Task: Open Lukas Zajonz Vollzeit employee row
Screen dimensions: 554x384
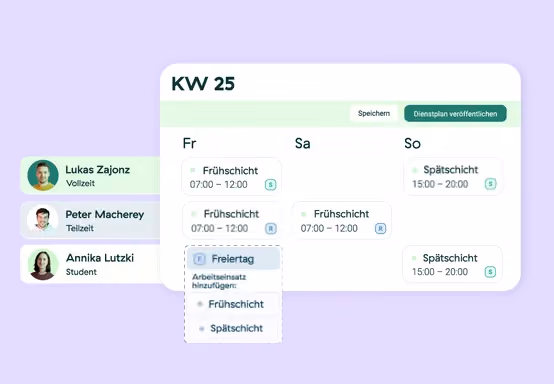Action: click(x=90, y=175)
